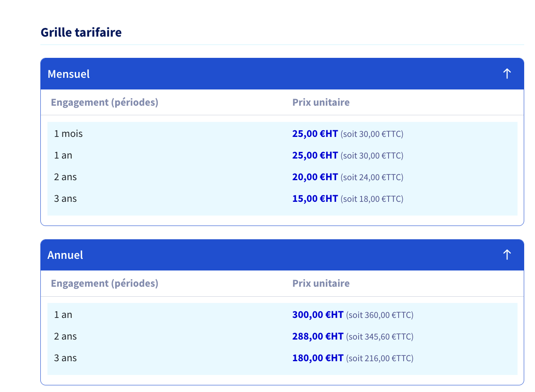This screenshot has height=392, width=535.
Task: Select the monthly 1 an engagement label
Action: tap(63, 156)
